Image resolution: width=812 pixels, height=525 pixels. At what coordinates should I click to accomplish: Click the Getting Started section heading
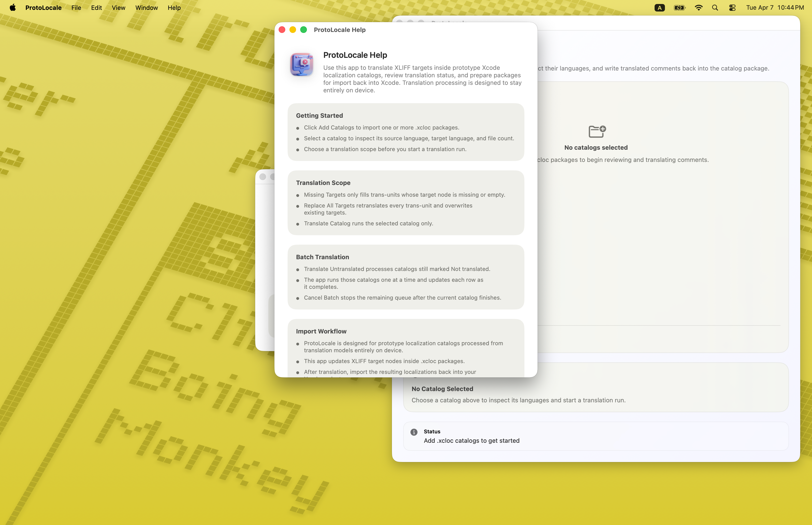tap(319, 116)
